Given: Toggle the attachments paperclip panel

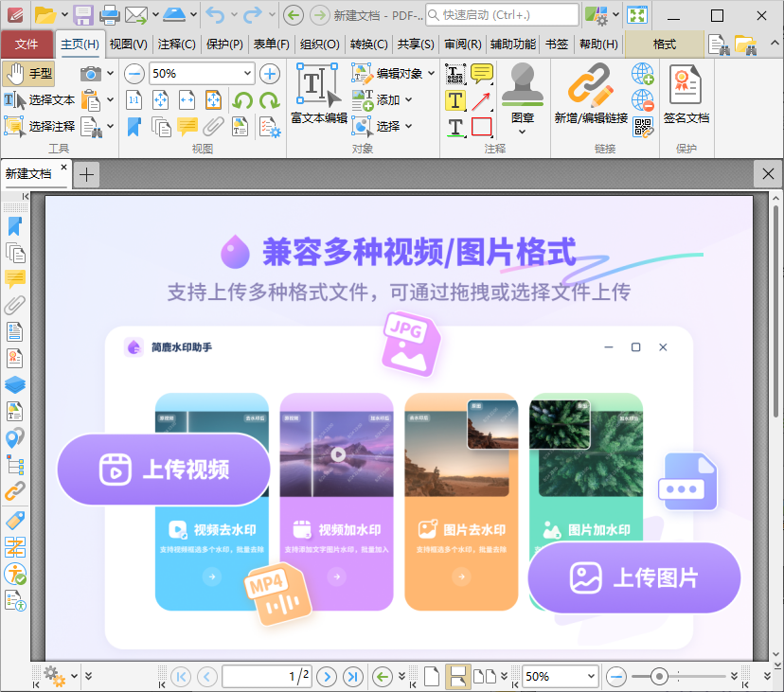Looking at the screenshot, I should click(14, 306).
